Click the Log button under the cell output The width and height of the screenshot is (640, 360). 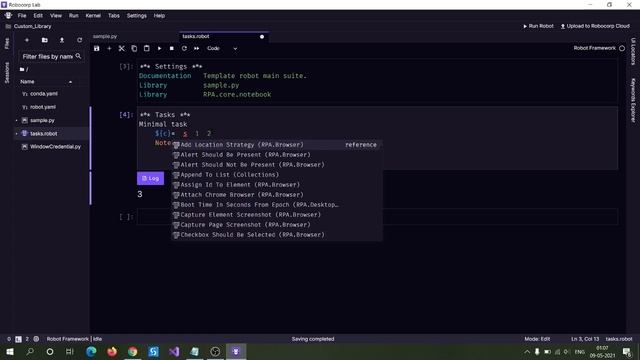(151, 178)
